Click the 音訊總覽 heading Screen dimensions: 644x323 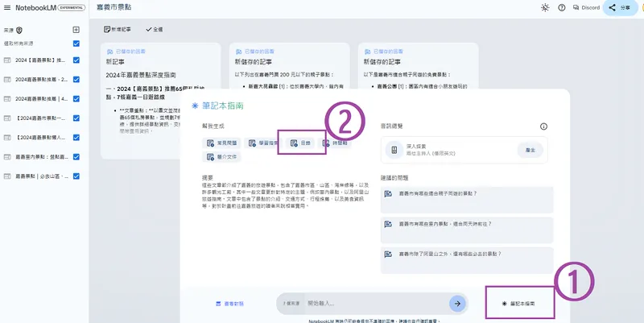(392, 126)
